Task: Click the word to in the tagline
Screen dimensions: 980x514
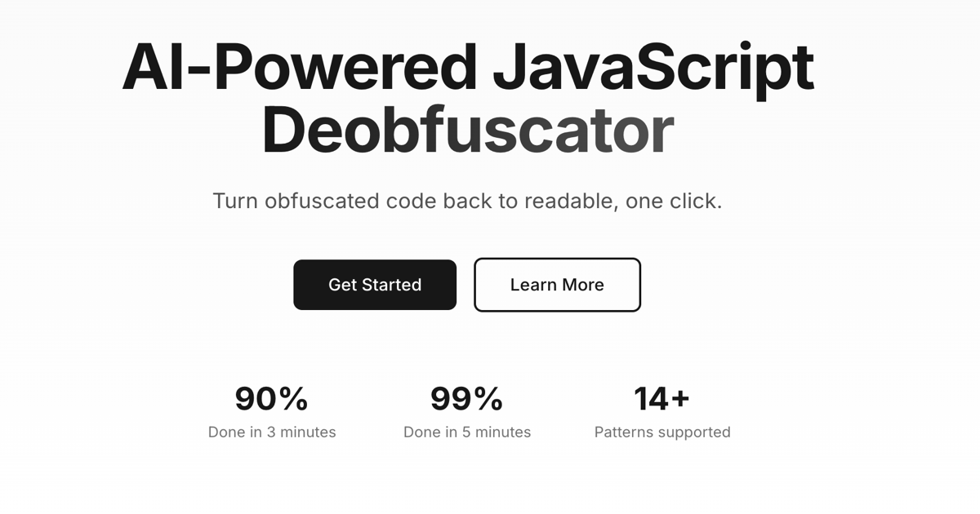Action: click(x=509, y=201)
